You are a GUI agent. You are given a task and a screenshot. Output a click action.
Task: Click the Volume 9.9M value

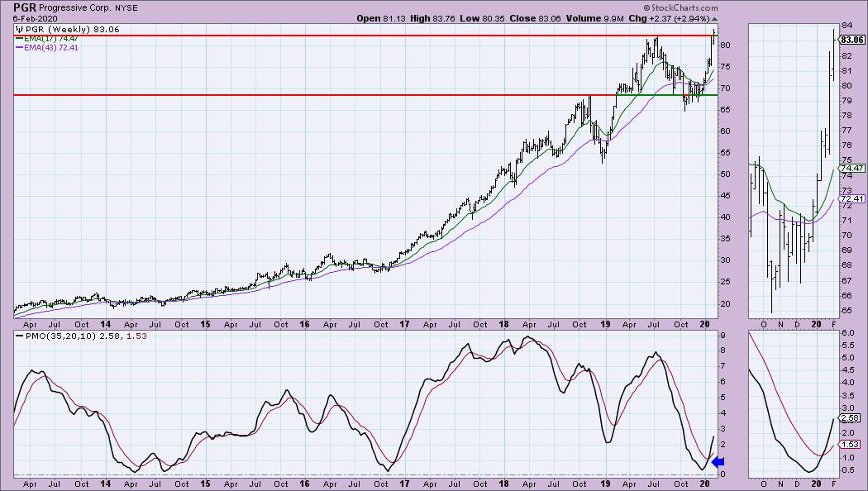594,18
